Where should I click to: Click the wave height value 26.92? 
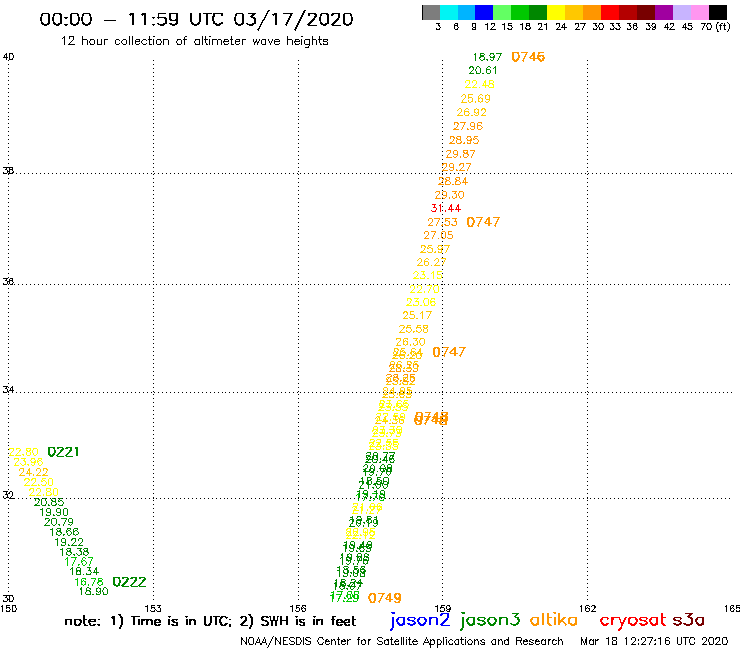471,112
